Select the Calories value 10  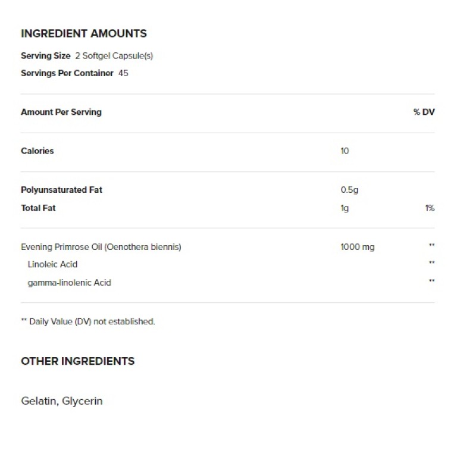[x=345, y=151]
